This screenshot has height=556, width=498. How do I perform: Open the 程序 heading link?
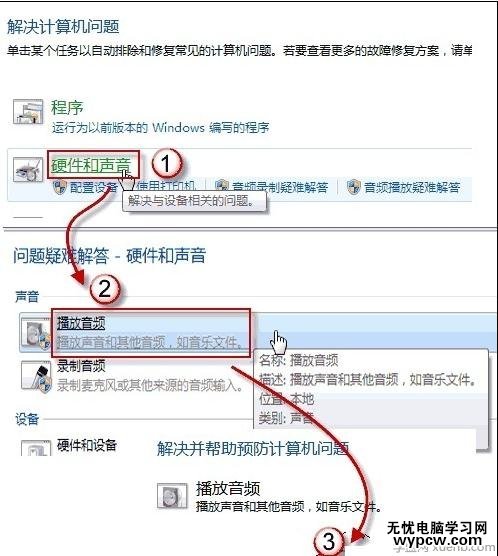coord(67,107)
